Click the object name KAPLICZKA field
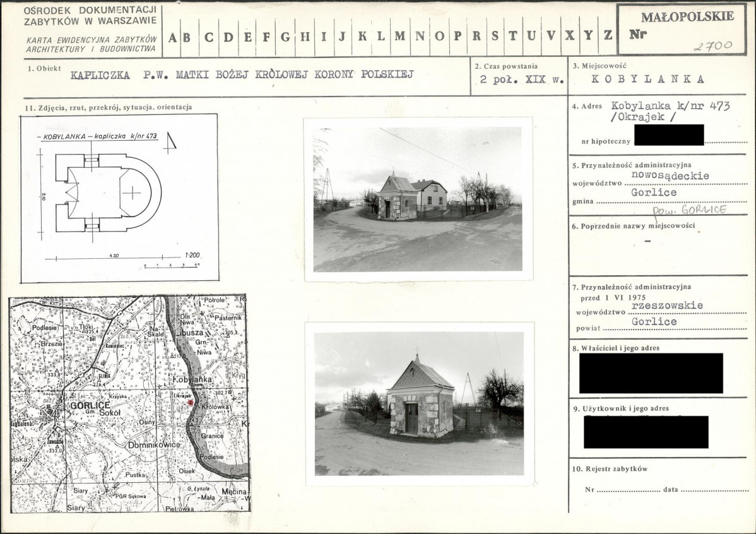The height and width of the screenshot is (534, 756). [x=242, y=74]
